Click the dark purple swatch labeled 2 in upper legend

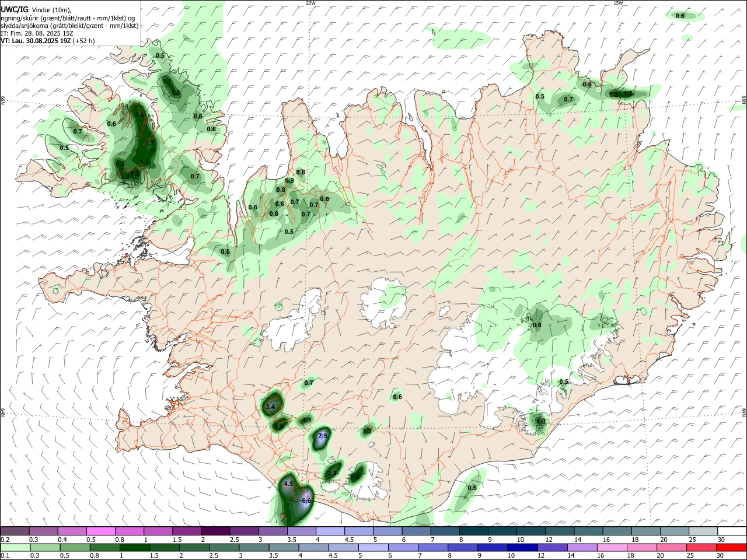click(216, 531)
